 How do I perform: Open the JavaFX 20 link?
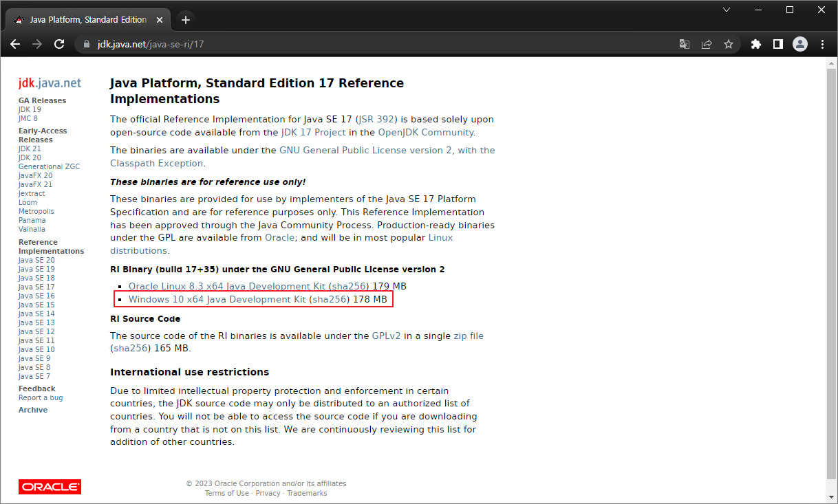pyautogui.click(x=35, y=175)
